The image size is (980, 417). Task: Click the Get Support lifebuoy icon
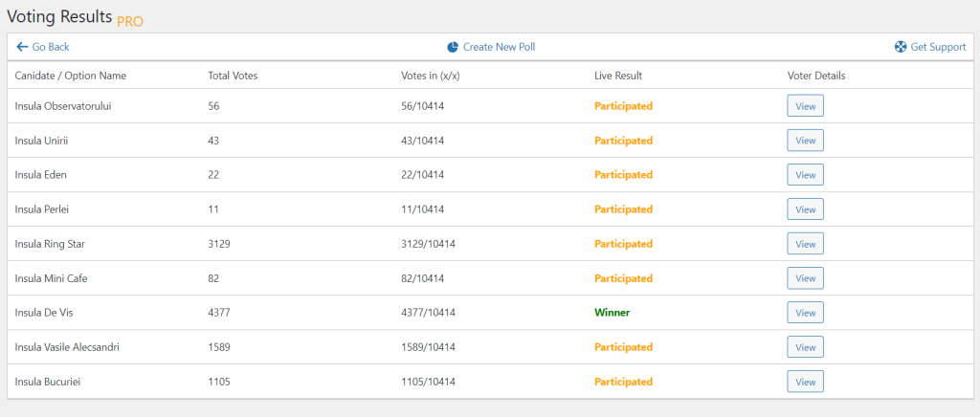point(901,47)
